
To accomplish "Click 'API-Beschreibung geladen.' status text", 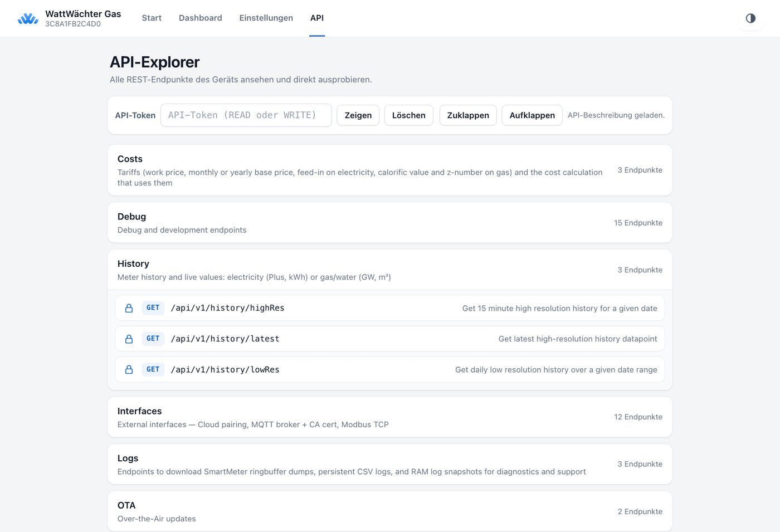I will pyautogui.click(x=616, y=115).
